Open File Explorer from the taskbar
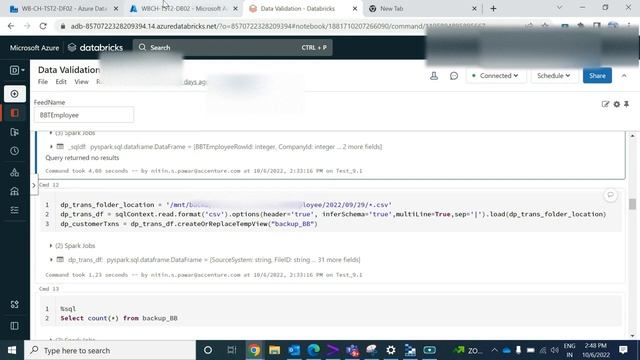The height and width of the screenshot is (360, 640). 274,350
